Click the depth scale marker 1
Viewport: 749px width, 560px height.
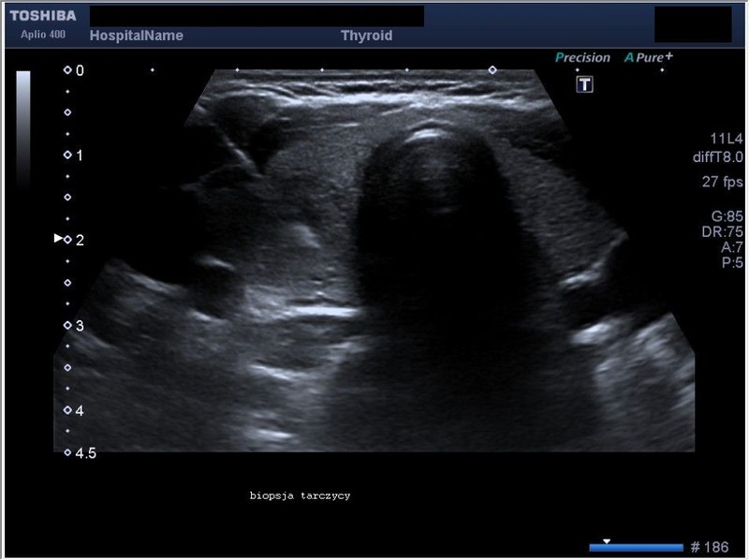pos(74,155)
